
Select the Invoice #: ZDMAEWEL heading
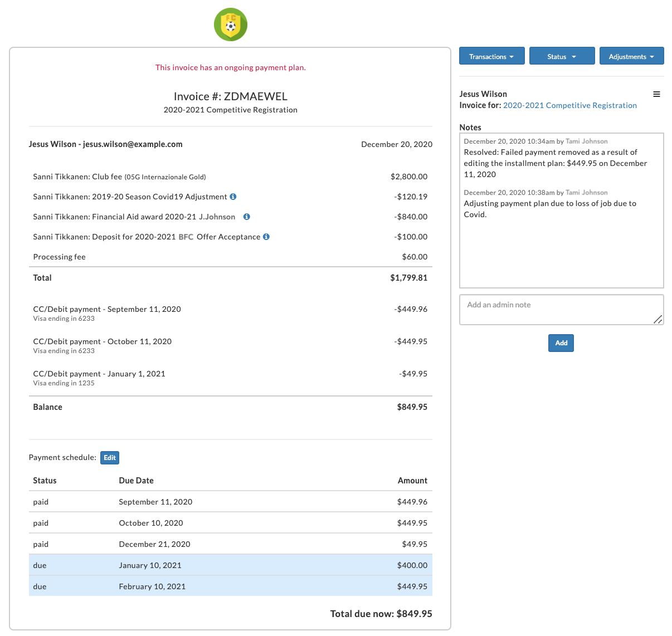(x=231, y=96)
